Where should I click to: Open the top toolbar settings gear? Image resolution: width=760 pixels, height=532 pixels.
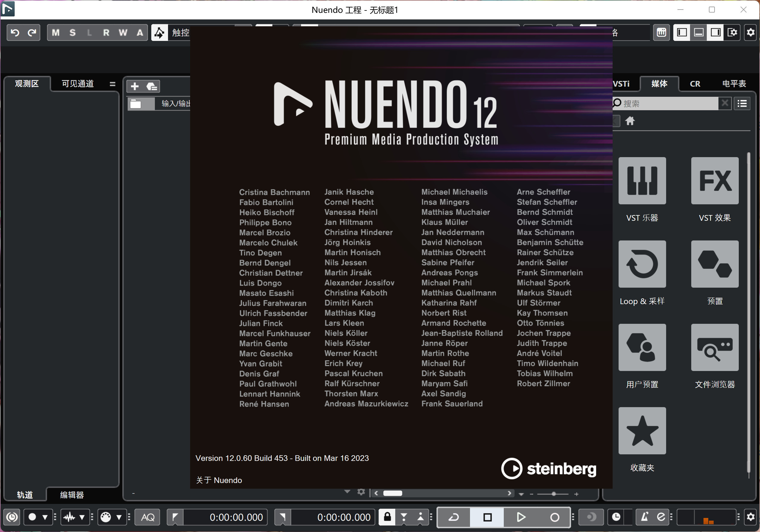pos(751,32)
